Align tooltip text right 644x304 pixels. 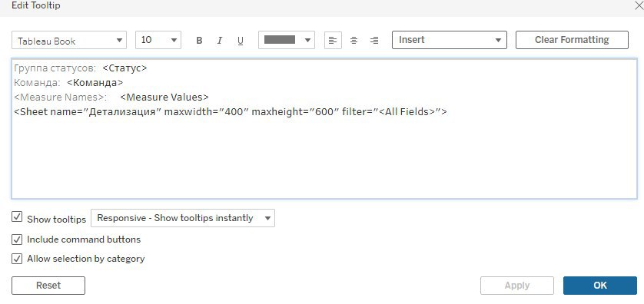pos(374,40)
